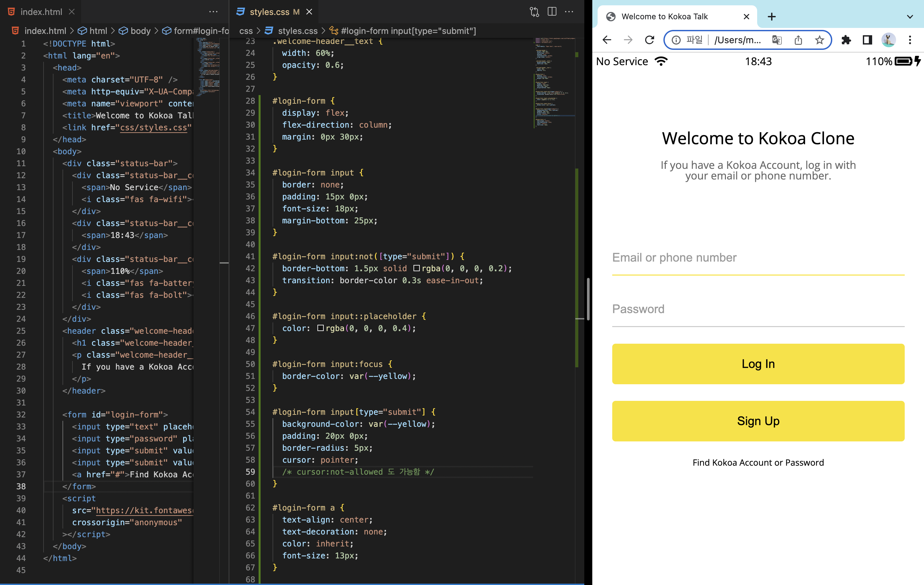
Task: Focus the Email or phone number field
Action: [x=758, y=258]
